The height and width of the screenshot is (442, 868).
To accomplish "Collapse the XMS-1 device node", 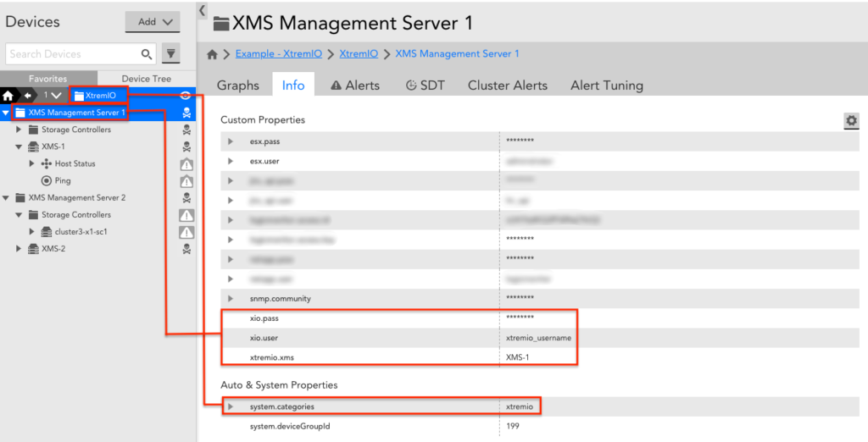I will (x=19, y=147).
